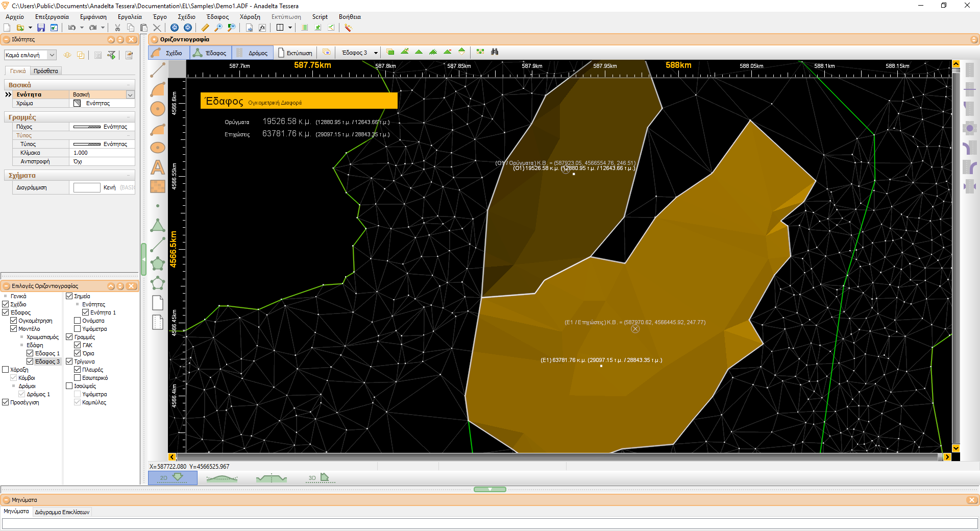Click the scissors cut icon
The width and height of the screenshot is (980, 531).
117,28
